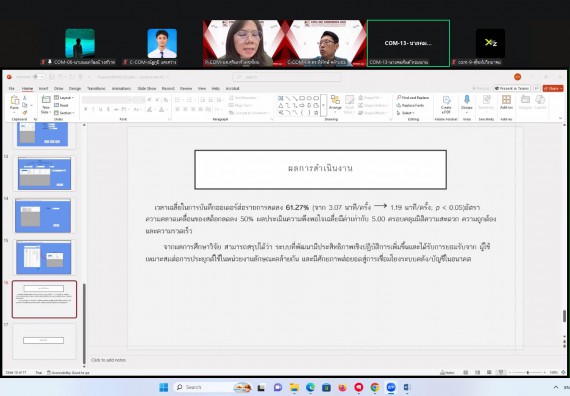Collapse the ribbon with the chevron
The image size is (570, 396).
click(x=560, y=118)
